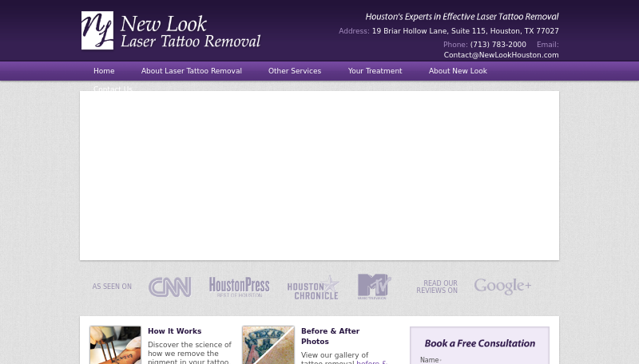Click the Name field label
This screenshot has width=639, height=364.
point(430,360)
